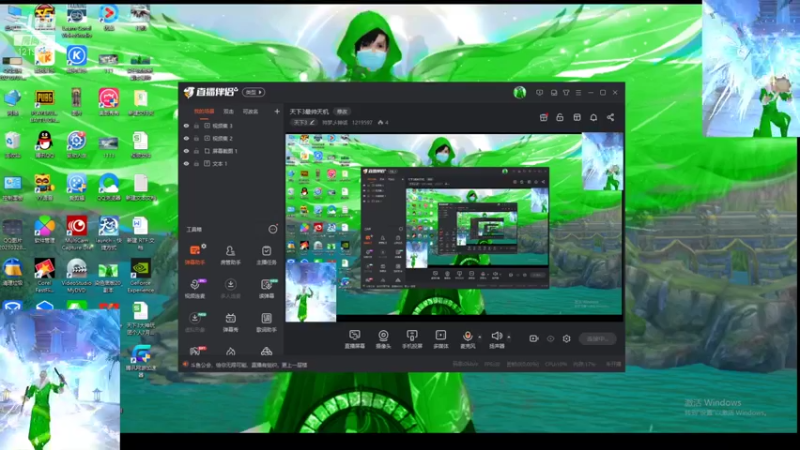Open the 主播任务 tool

[266, 254]
